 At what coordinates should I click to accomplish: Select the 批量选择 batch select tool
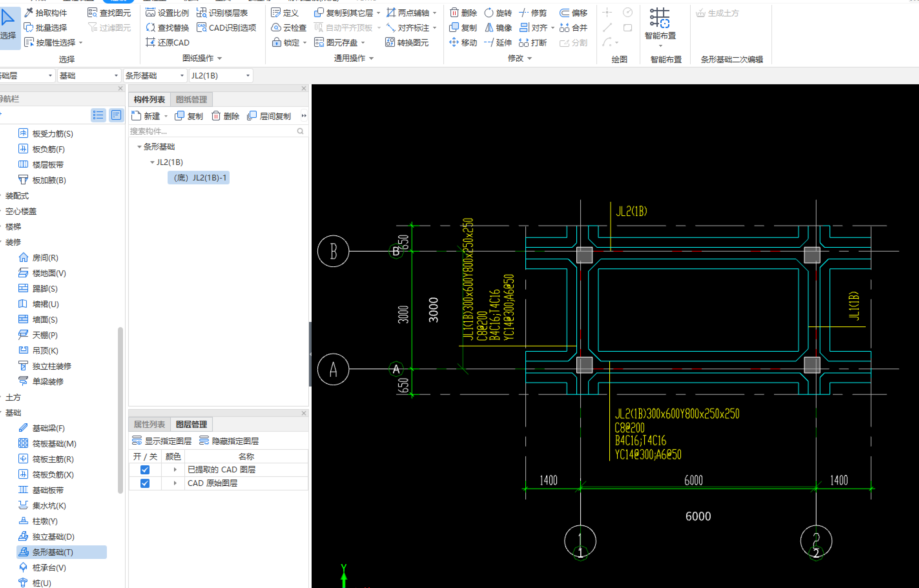coord(46,27)
